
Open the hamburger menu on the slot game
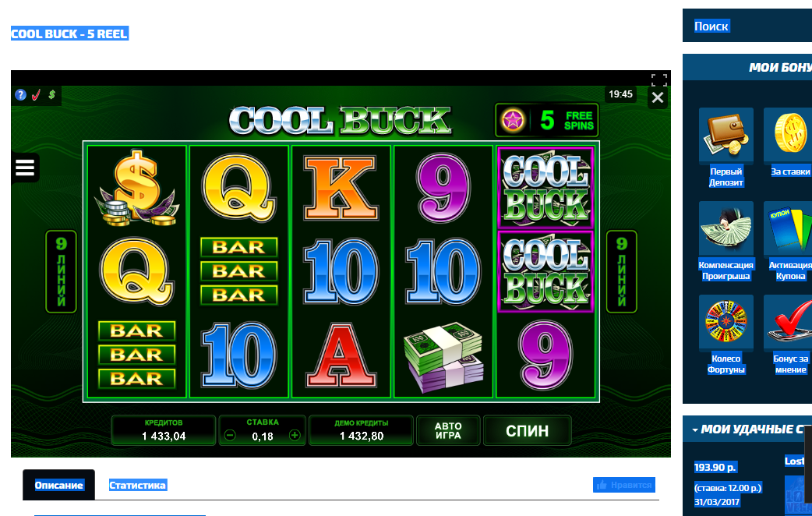(x=25, y=168)
